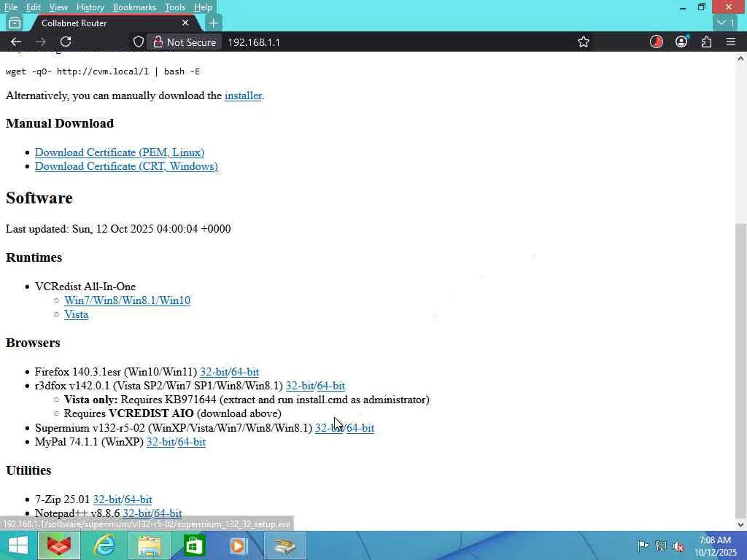
Task: Click the scrollbar down arrow
Action: 740,525
